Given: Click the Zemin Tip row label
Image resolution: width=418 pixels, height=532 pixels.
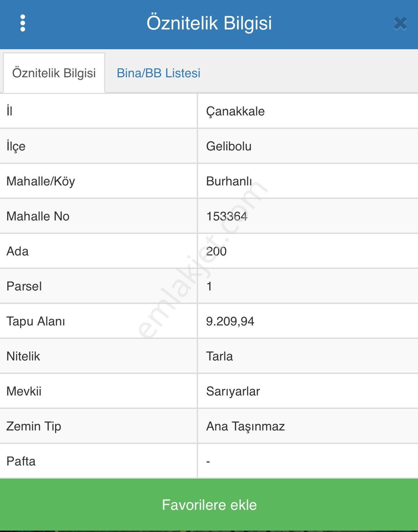Looking at the screenshot, I should pyautogui.click(x=34, y=426).
